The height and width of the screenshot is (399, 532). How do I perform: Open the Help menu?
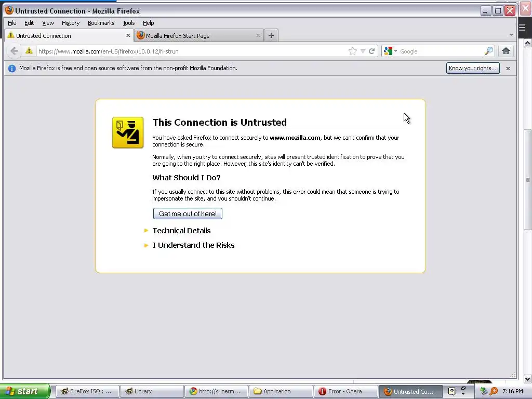coord(148,23)
